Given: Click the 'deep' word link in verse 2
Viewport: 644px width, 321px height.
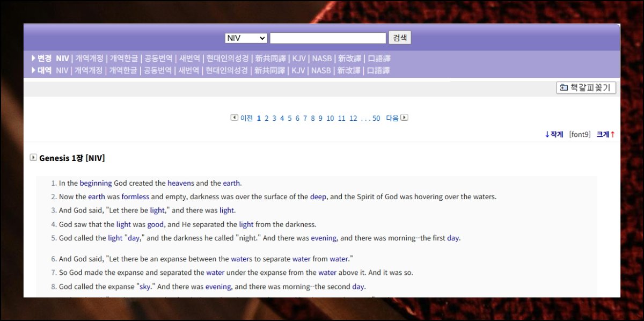Looking at the screenshot, I should 318,197.
